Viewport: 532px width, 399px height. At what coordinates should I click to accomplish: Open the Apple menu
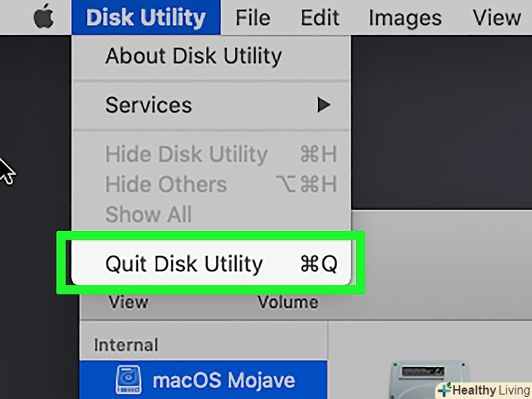click(x=44, y=18)
